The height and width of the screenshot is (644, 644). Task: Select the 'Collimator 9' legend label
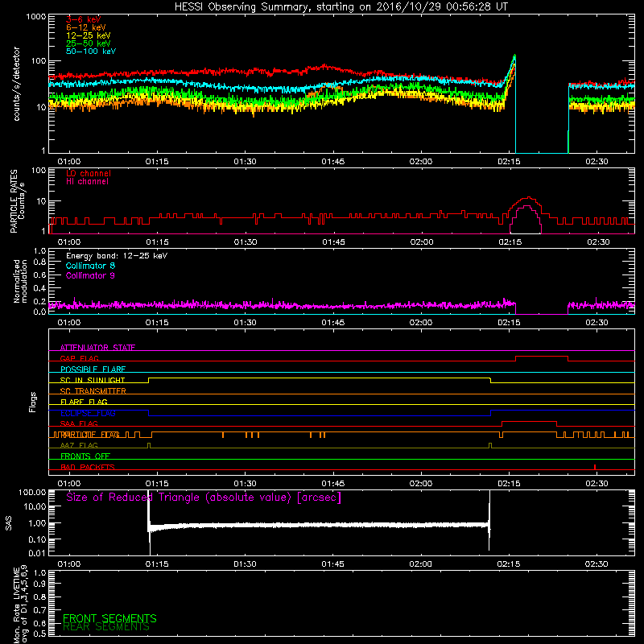(x=90, y=275)
